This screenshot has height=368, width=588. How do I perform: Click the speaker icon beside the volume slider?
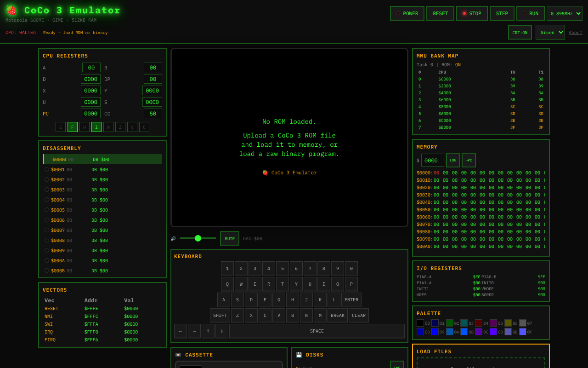174,238
